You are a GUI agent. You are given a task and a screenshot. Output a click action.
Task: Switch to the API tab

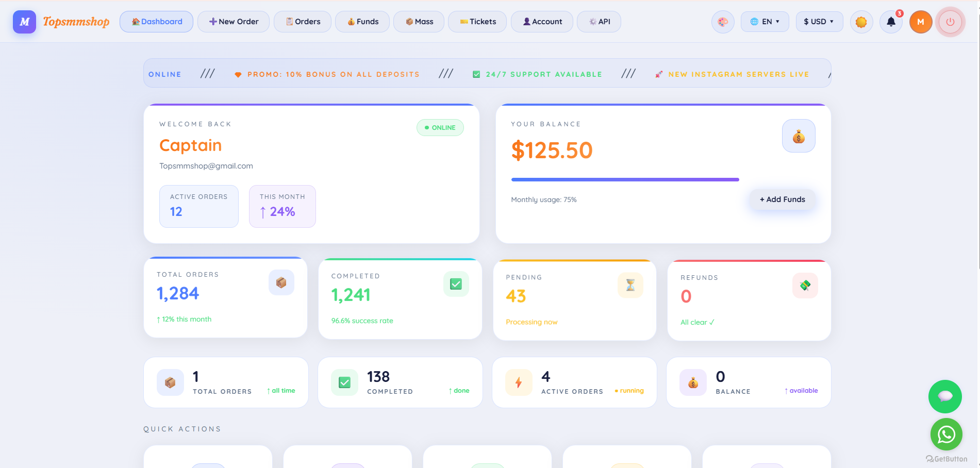click(x=599, y=22)
